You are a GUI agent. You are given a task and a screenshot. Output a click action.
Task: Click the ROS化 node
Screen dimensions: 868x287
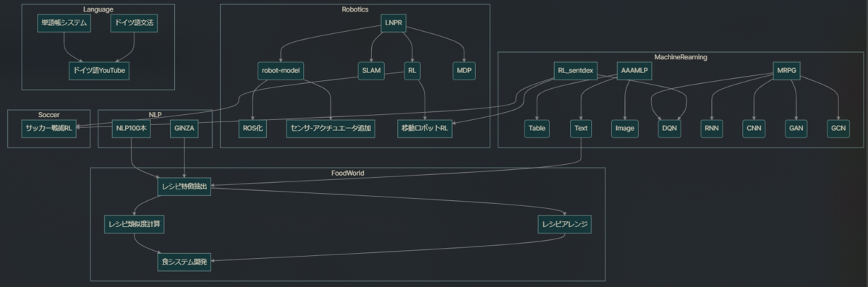point(252,129)
